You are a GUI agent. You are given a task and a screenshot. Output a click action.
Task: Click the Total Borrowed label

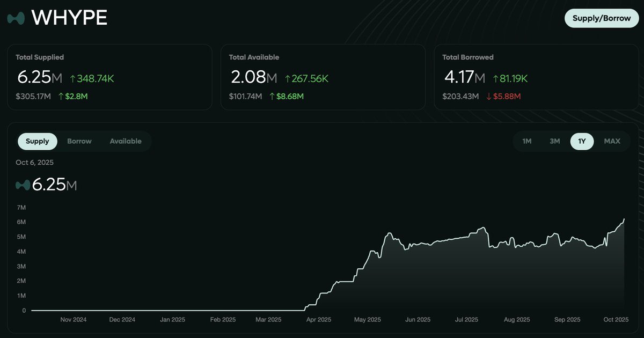[468, 57]
